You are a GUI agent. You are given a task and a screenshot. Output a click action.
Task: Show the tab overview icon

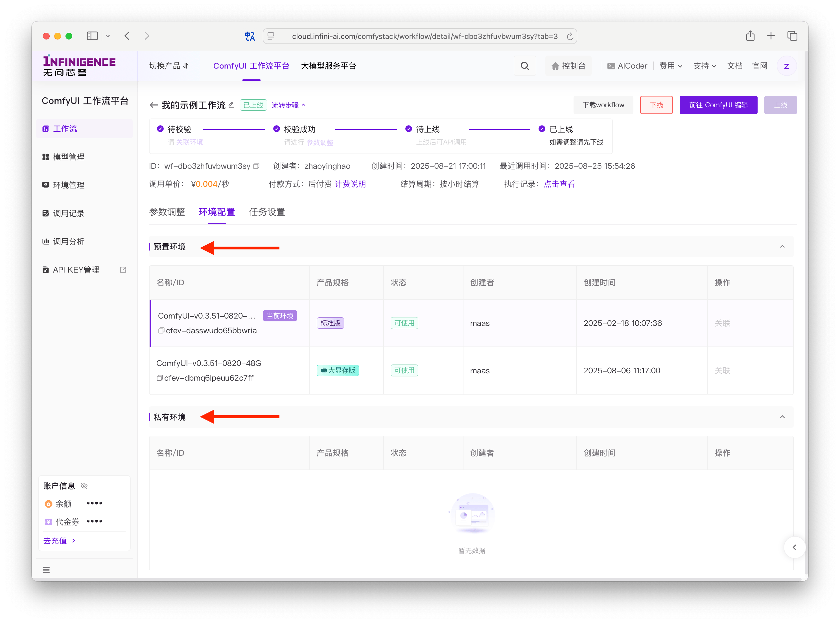pos(792,36)
